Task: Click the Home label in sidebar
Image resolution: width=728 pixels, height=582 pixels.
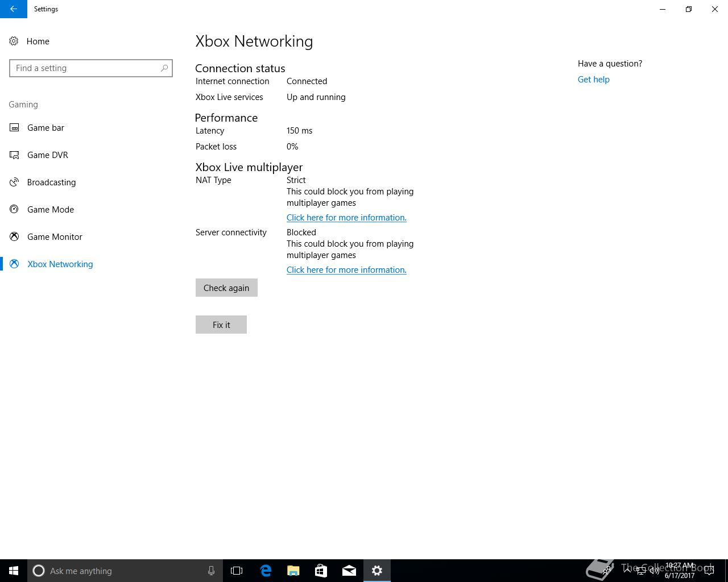Action: coord(38,41)
